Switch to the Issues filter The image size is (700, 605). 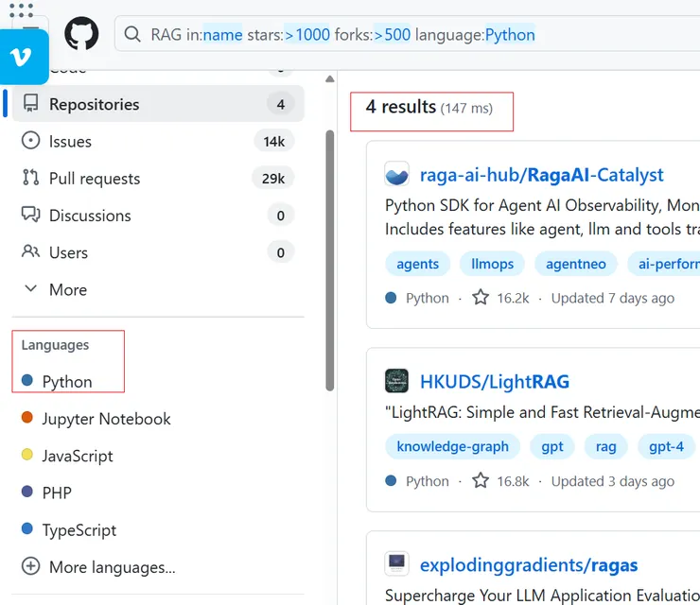[x=70, y=142]
